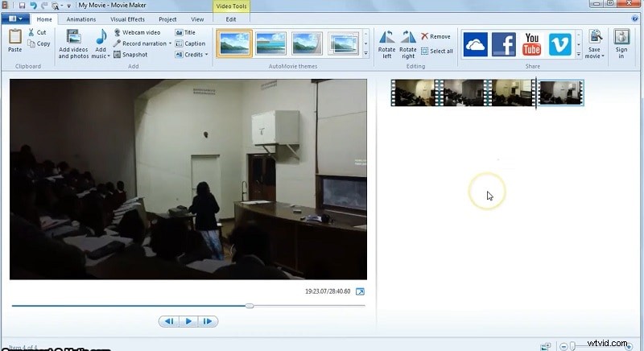Rotate the video left

tap(386, 44)
